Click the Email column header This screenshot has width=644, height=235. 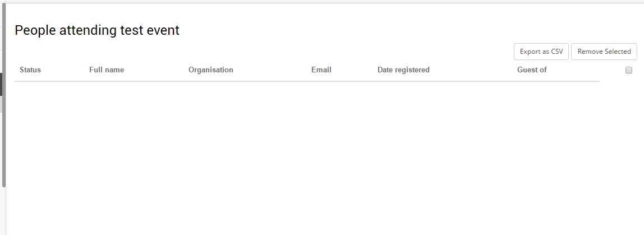(321, 70)
